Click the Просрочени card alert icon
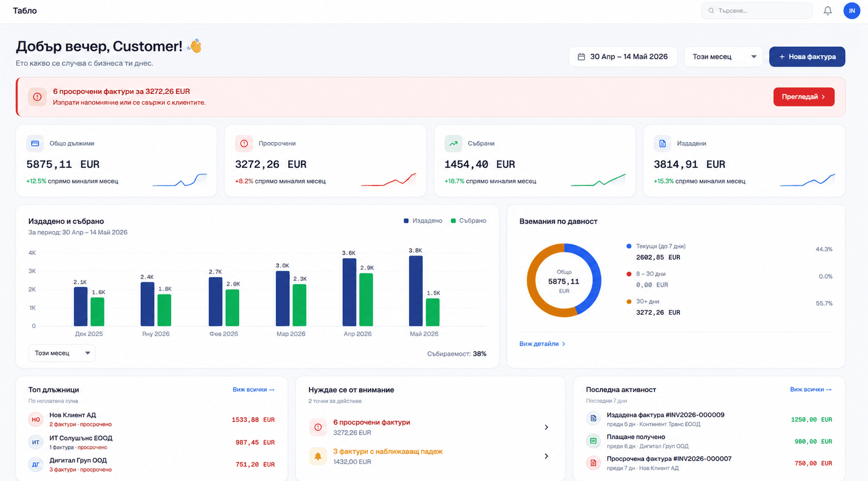 pyautogui.click(x=244, y=143)
